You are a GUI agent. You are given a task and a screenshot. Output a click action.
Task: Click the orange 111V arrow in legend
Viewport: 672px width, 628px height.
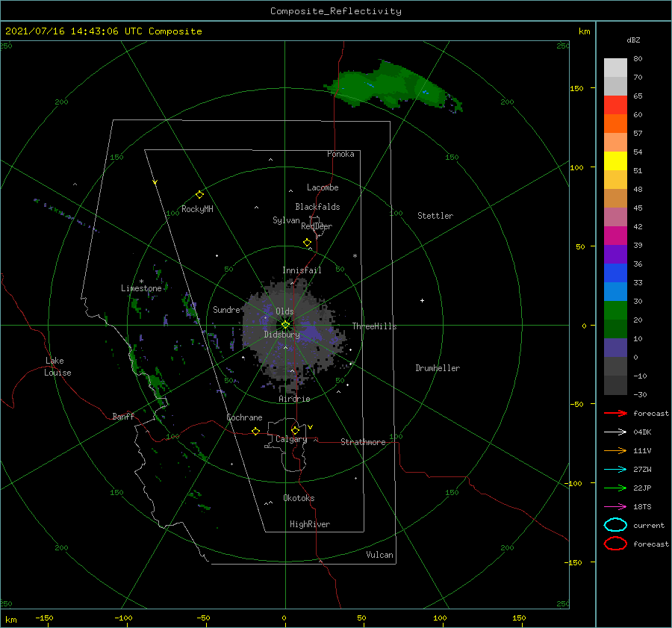(x=615, y=450)
